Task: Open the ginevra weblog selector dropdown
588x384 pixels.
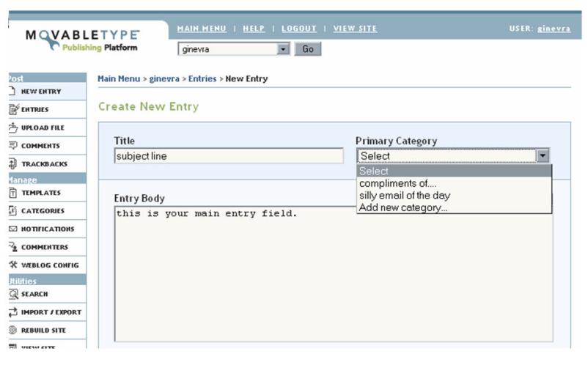Action: point(234,49)
